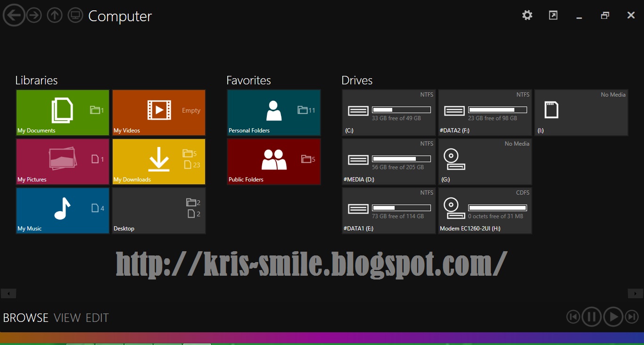Open Modem EC1260-2UI (H:) drive tile
This screenshot has height=345, width=644.
coord(485,211)
